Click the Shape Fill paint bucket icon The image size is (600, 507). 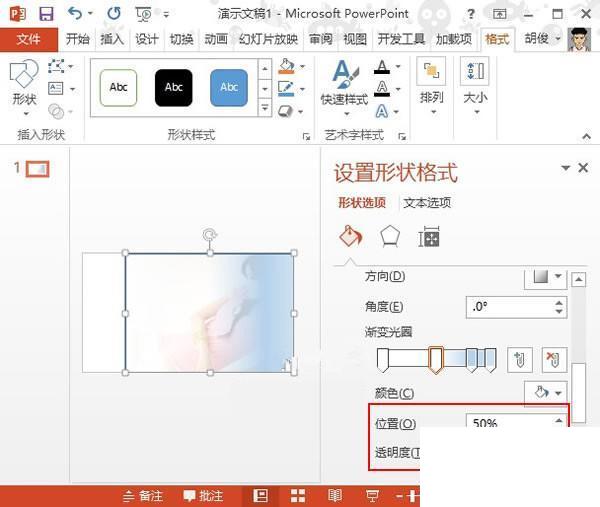[x=287, y=66]
